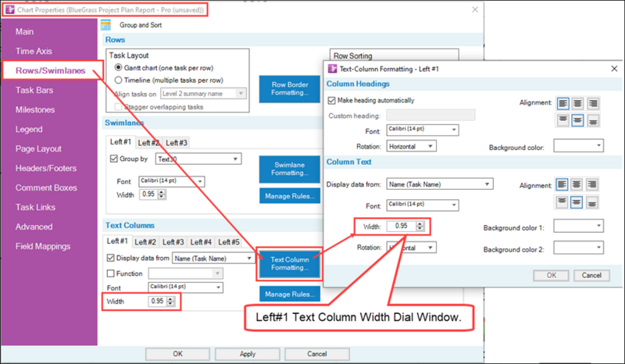Image resolution: width=625 pixels, height=364 pixels.
Task: Open the Legend page
Action: [x=29, y=129]
